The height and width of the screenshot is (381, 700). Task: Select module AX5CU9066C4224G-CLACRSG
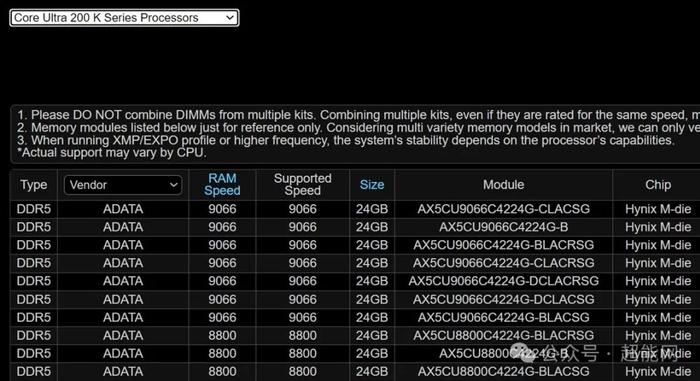coord(504,263)
